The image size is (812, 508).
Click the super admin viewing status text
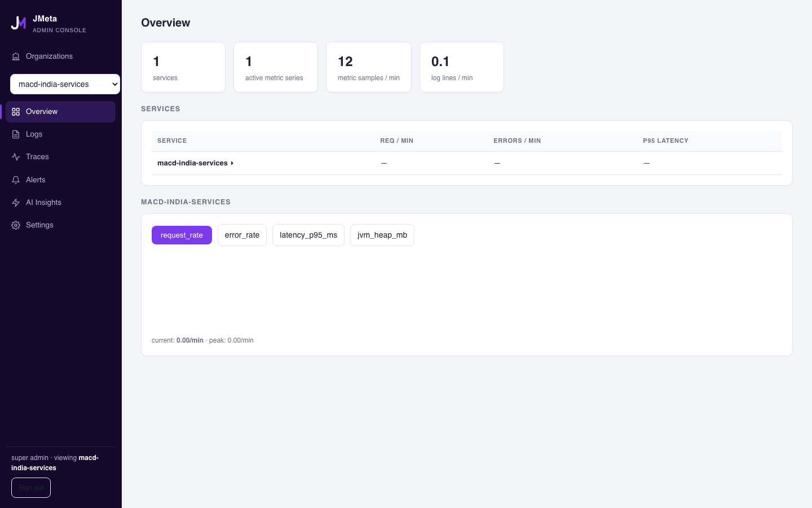55,463
